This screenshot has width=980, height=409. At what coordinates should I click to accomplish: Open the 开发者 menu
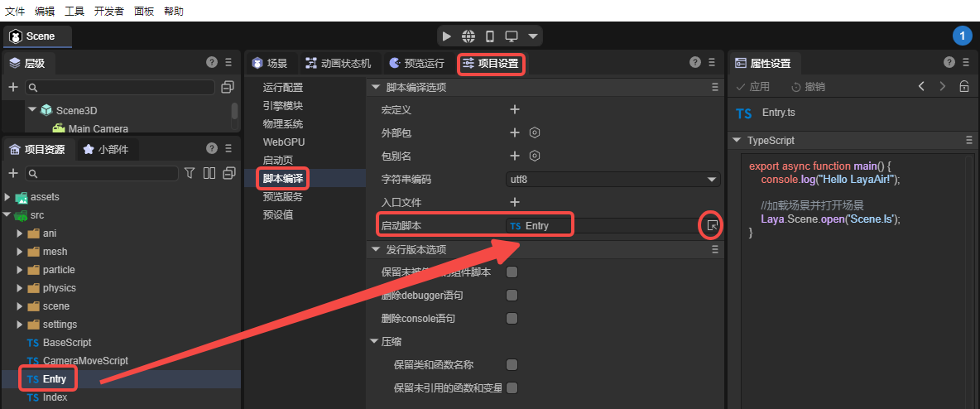(x=108, y=12)
